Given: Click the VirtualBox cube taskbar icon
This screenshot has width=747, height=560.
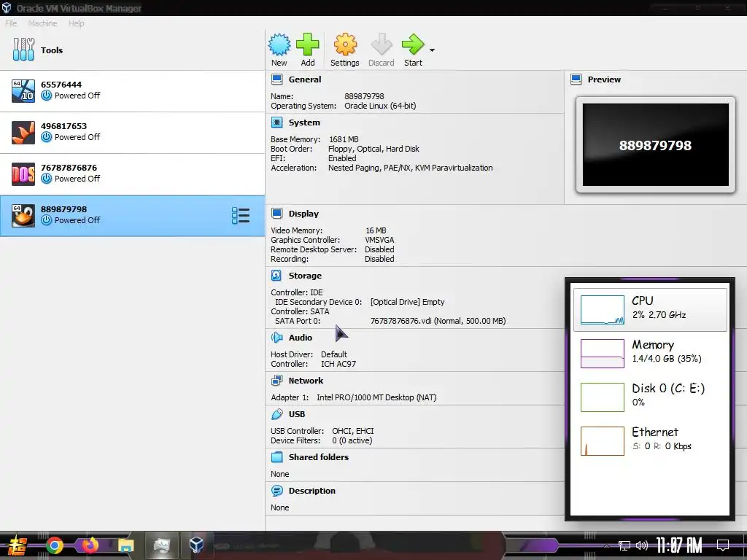Looking at the screenshot, I should [x=196, y=545].
